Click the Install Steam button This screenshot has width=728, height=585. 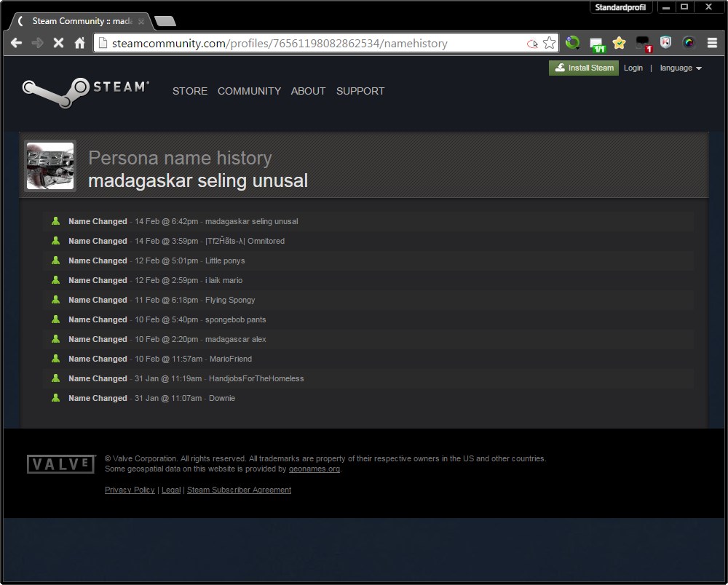(x=584, y=68)
